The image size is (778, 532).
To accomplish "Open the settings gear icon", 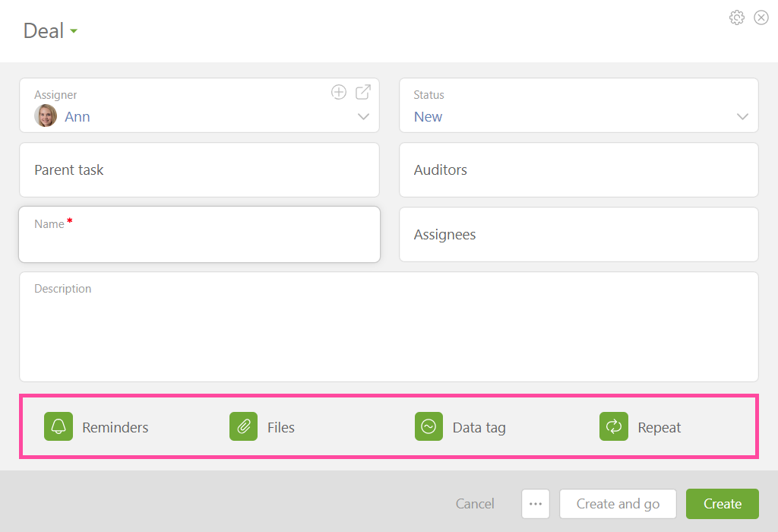I will tap(737, 17).
